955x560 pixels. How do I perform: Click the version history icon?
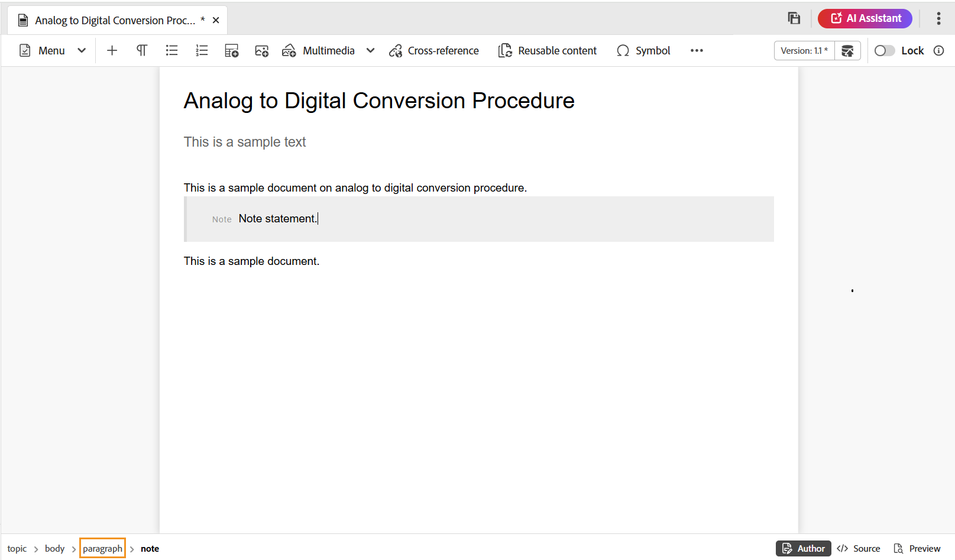click(x=847, y=51)
